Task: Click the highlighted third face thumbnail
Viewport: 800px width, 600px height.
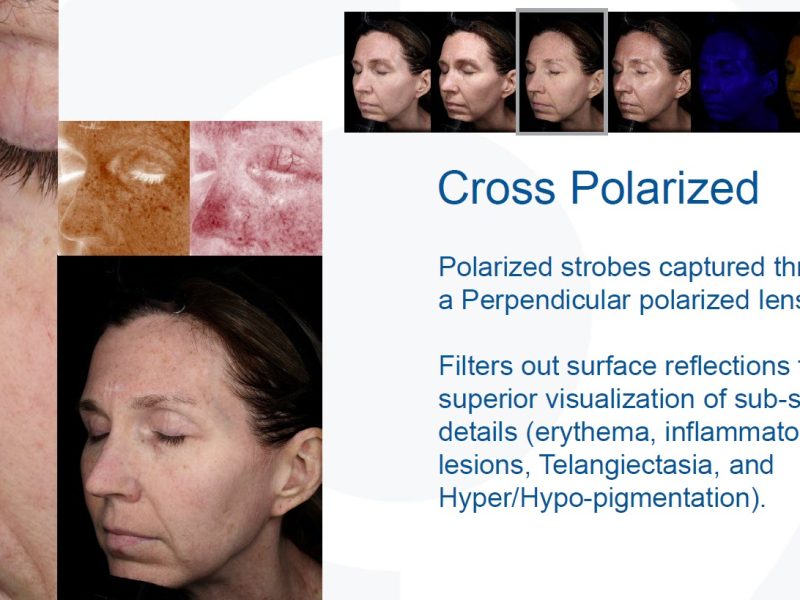Action: coord(561,72)
